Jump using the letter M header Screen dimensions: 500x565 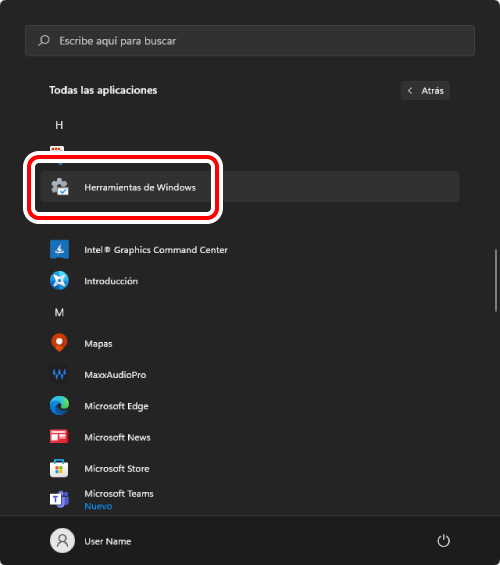(59, 312)
